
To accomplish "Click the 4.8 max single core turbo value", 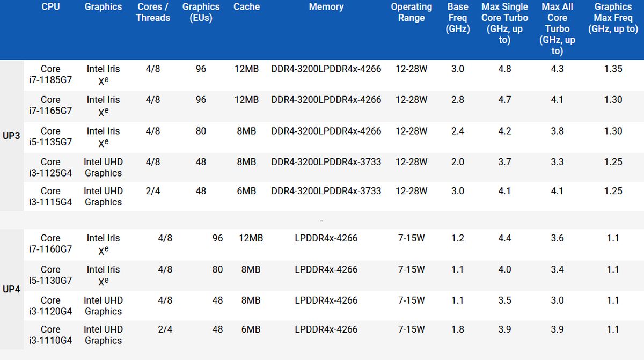I will (504, 69).
